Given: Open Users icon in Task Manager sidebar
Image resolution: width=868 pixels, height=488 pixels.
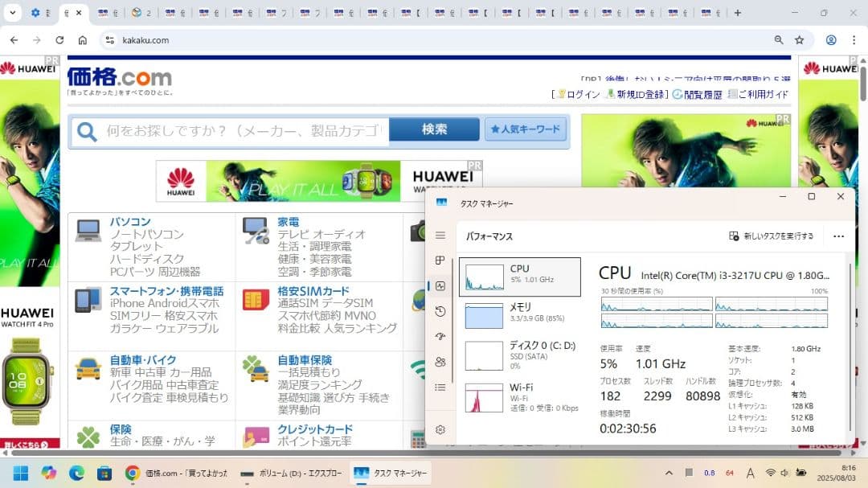Looking at the screenshot, I should [440, 362].
